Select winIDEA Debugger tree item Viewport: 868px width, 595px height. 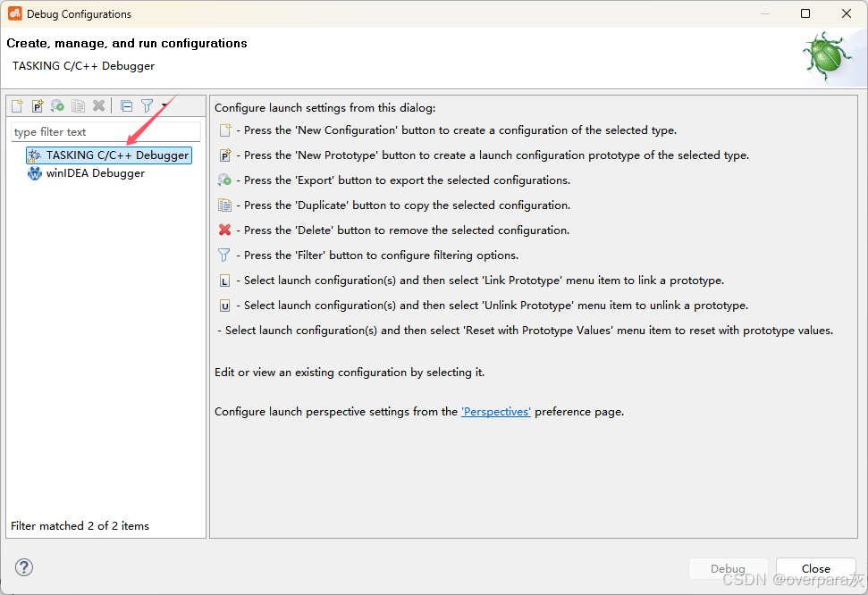click(x=87, y=173)
